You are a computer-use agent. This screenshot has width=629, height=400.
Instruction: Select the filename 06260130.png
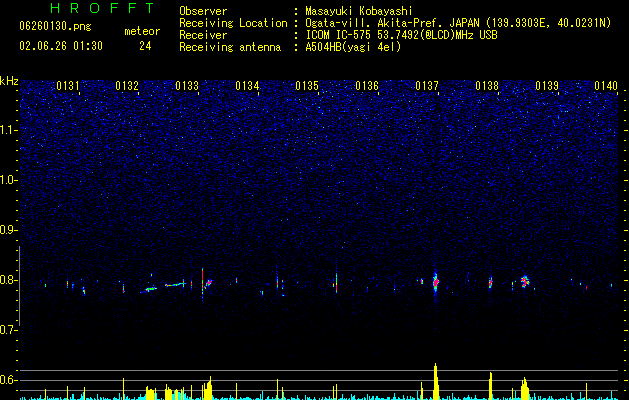tap(55, 27)
